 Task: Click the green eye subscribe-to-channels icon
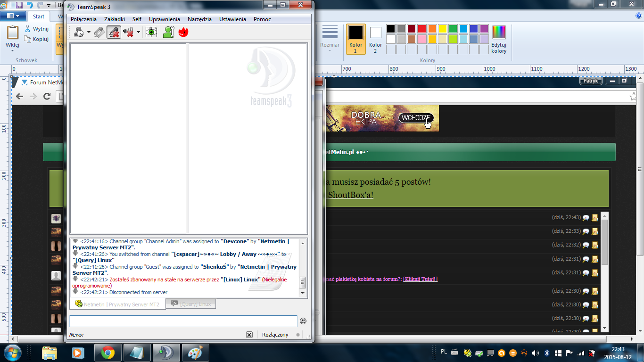151,32
